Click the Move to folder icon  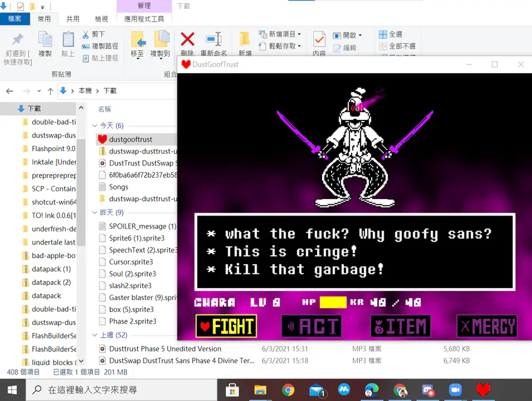tap(138, 39)
